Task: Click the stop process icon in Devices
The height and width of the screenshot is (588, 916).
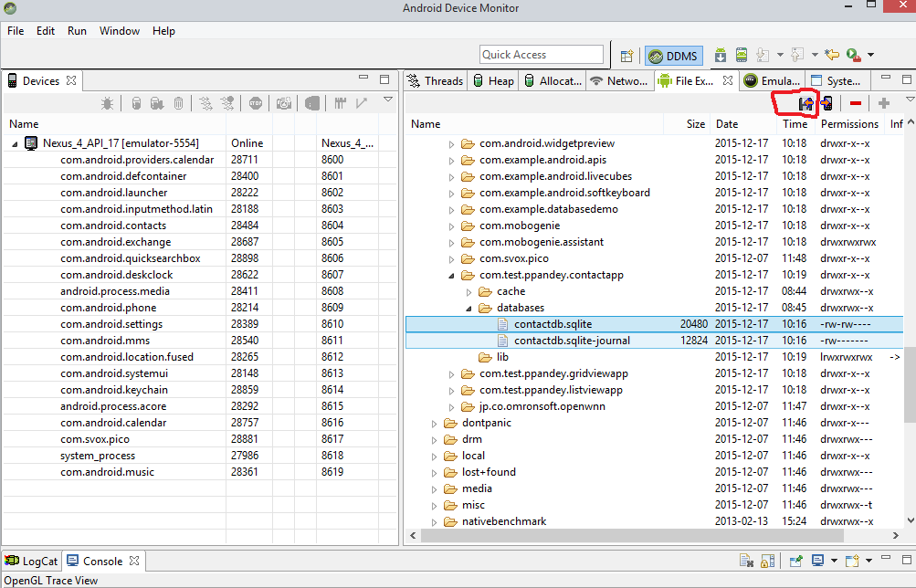Action: 256,103
